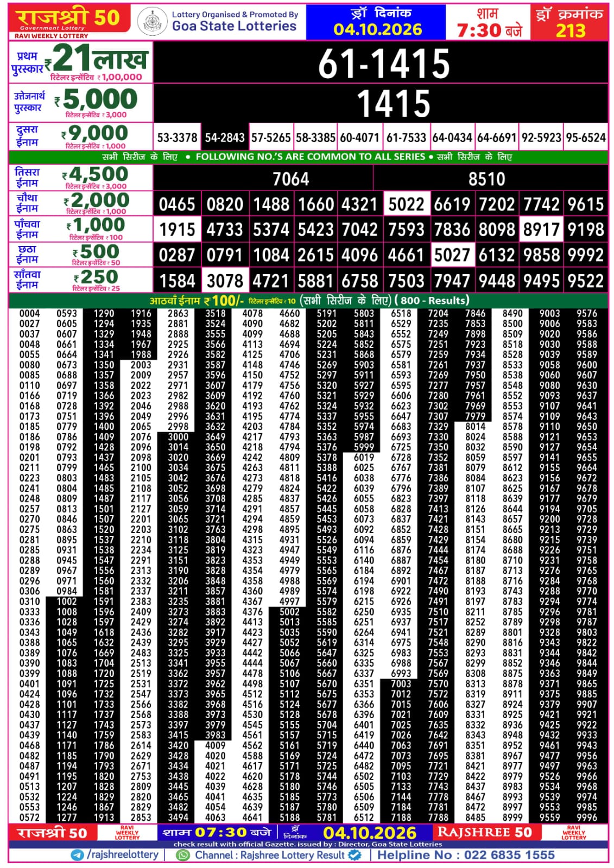Click the ₹500 sixth prize amount
The width and height of the screenshot is (614, 868).
click(x=96, y=251)
